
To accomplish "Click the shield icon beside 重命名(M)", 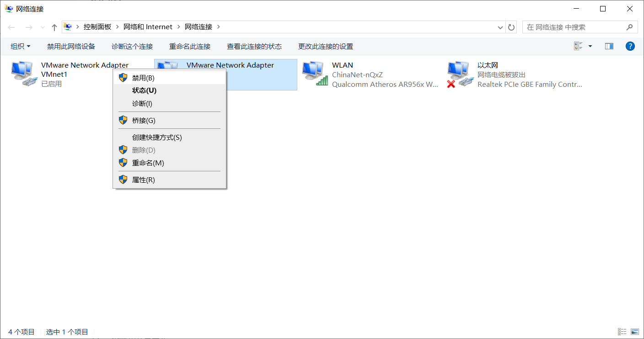I will [x=123, y=163].
